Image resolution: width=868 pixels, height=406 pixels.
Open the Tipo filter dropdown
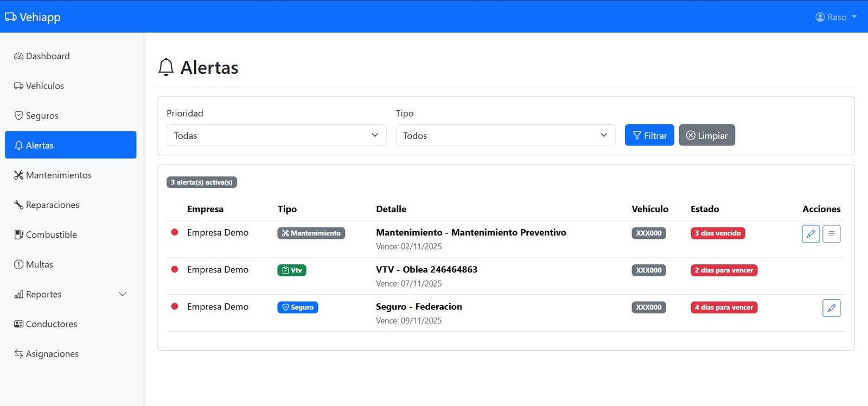click(x=505, y=135)
